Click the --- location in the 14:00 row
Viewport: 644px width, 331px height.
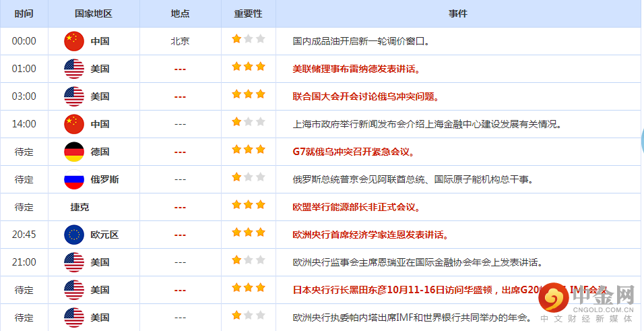[180, 124]
